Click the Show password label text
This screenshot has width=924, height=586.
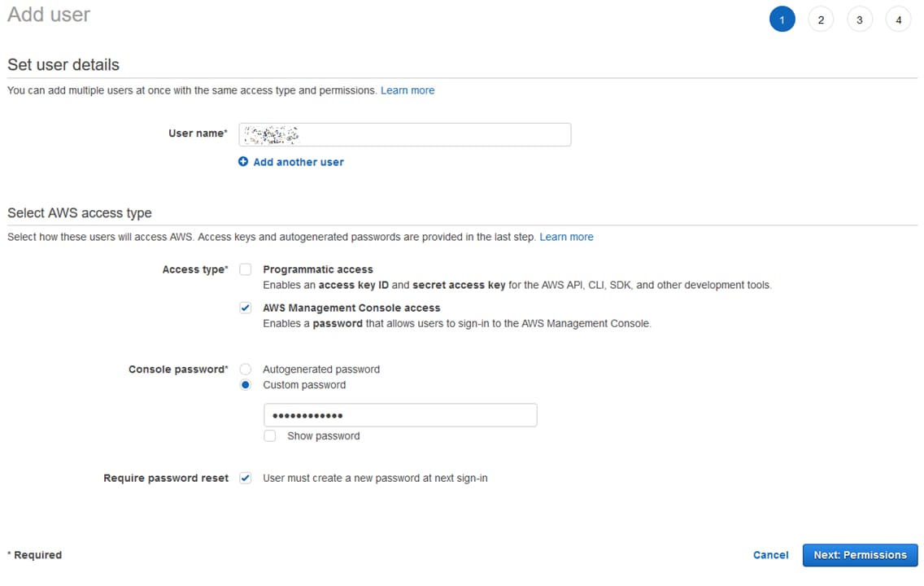(324, 436)
